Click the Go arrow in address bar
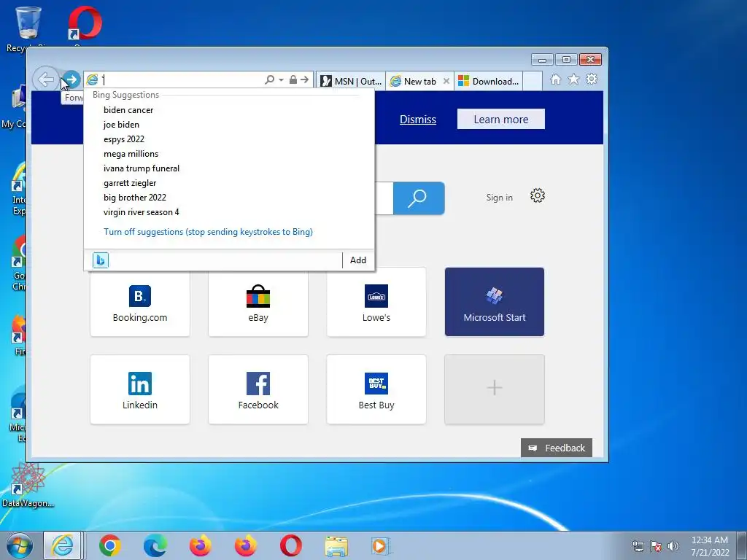The image size is (747, 560). [304, 79]
